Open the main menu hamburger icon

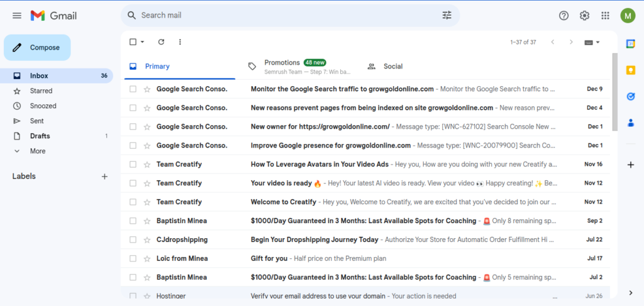pyautogui.click(x=17, y=16)
